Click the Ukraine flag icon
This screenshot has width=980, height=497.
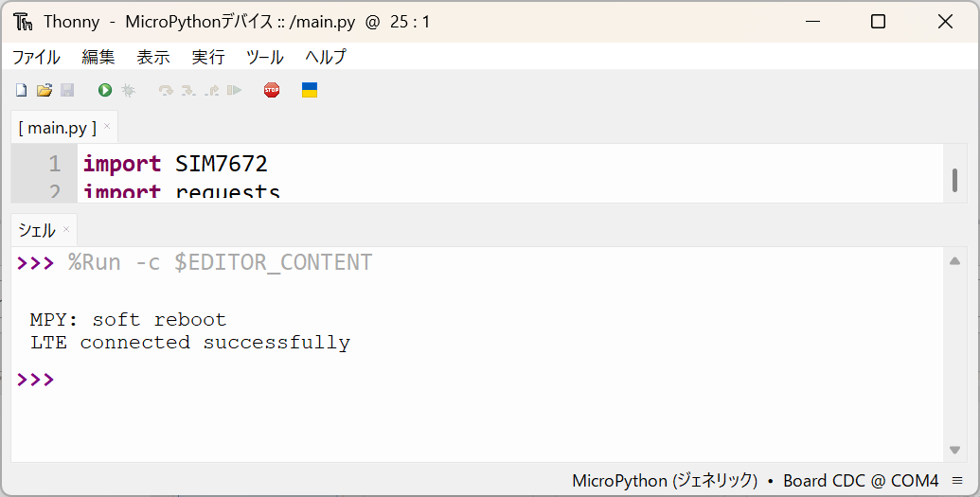click(x=310, y=90)
